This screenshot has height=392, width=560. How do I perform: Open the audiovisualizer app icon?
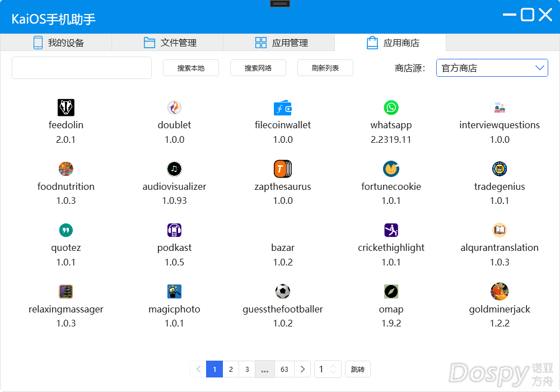click(174, 169)
